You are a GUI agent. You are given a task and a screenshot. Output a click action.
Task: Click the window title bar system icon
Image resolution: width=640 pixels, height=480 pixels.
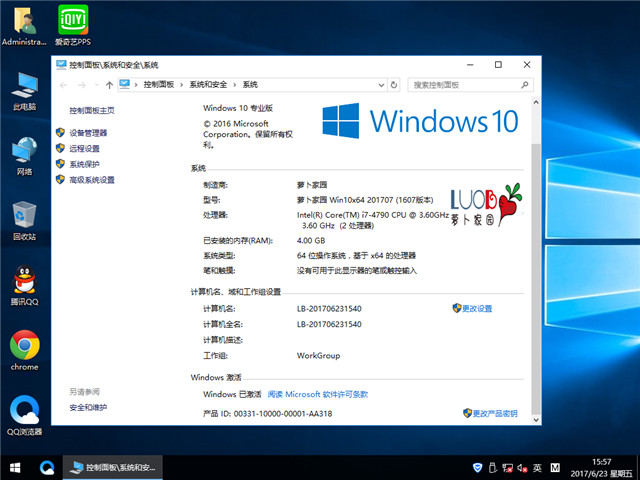point(61,64)
